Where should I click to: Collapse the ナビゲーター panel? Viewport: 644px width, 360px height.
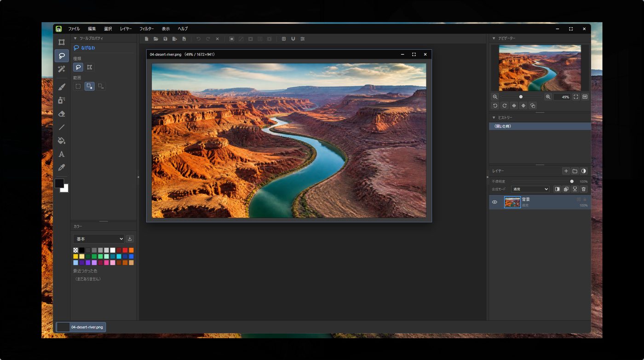click(494, 38)
